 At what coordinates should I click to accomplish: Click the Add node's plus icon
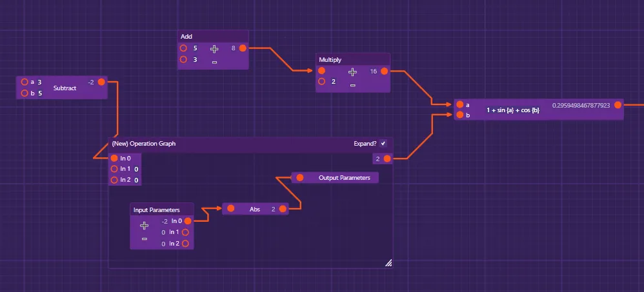214,49
